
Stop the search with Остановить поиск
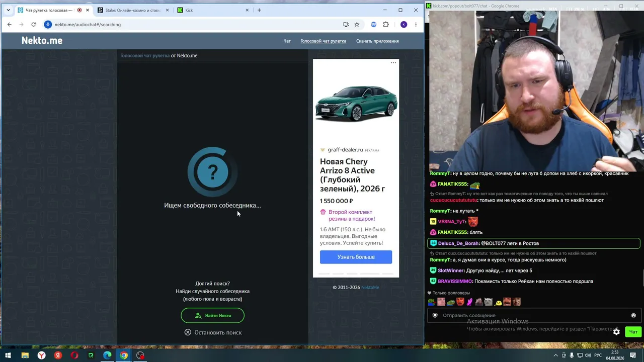click(213, 332)
